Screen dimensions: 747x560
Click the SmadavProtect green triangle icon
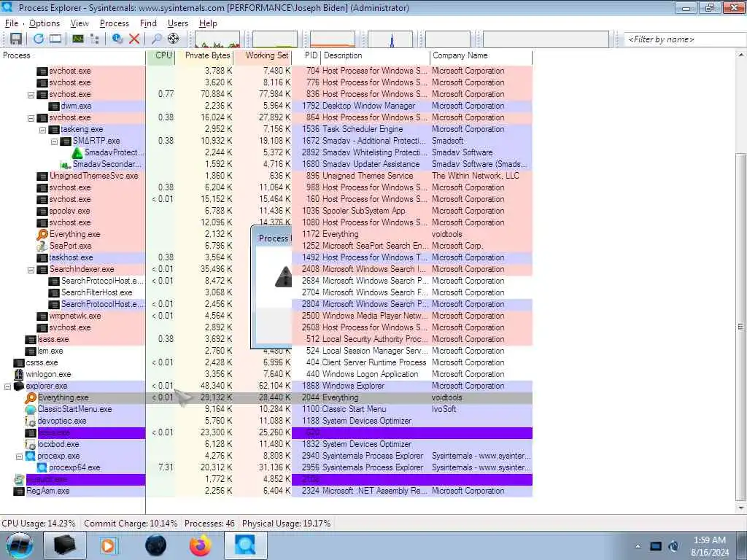(x=77, y=152)
